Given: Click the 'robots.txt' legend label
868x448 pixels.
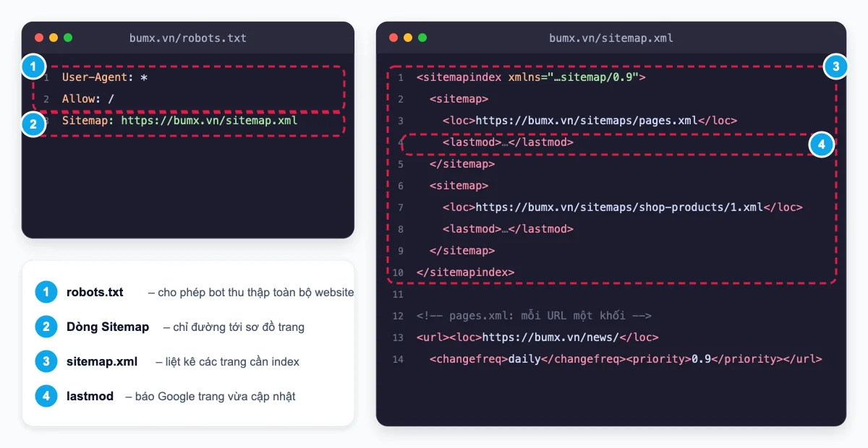Looking at the screenshot, I should pyautogui.click(x=95, y=293).
